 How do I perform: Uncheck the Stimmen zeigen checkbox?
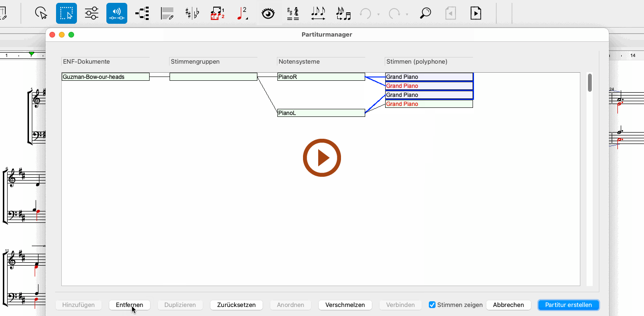tap(432, 305)
